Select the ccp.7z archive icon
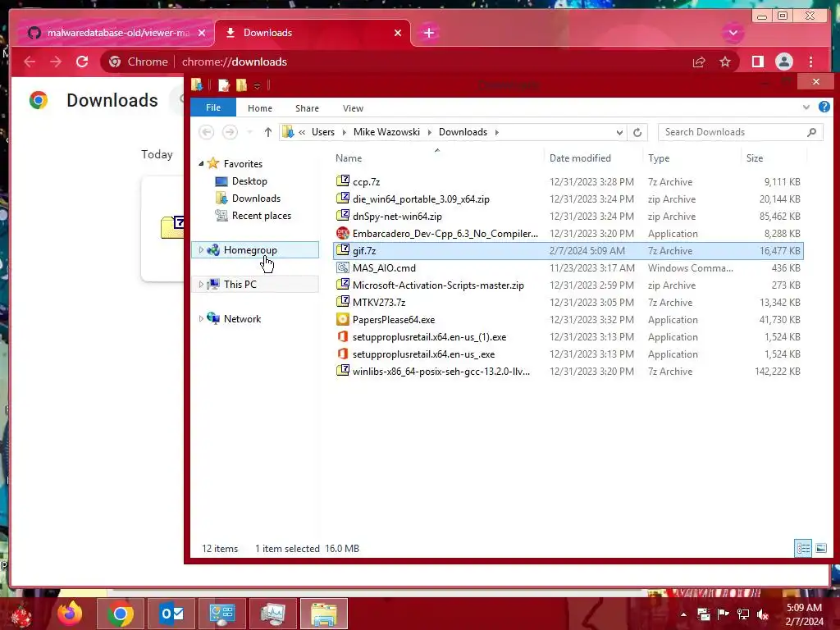The width and height of the screenshot is (840, 630). (x=343, y=181)
